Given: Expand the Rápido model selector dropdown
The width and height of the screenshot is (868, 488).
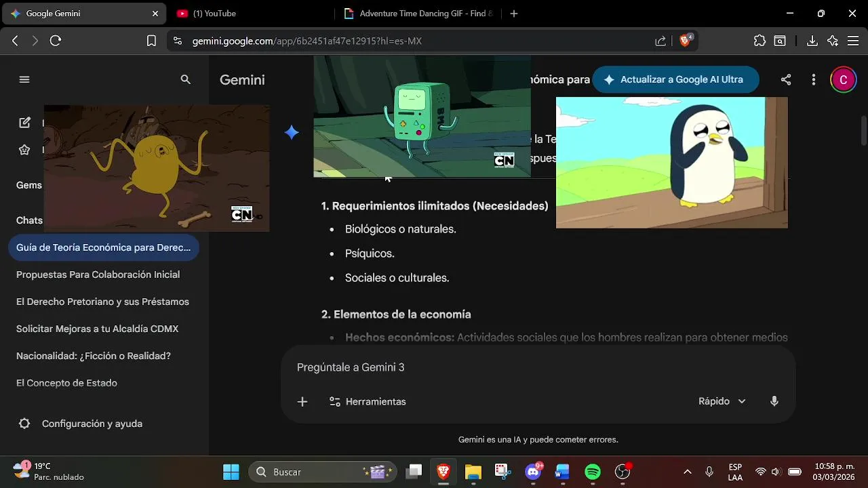Looking at the screenshot, I should 722,401.
